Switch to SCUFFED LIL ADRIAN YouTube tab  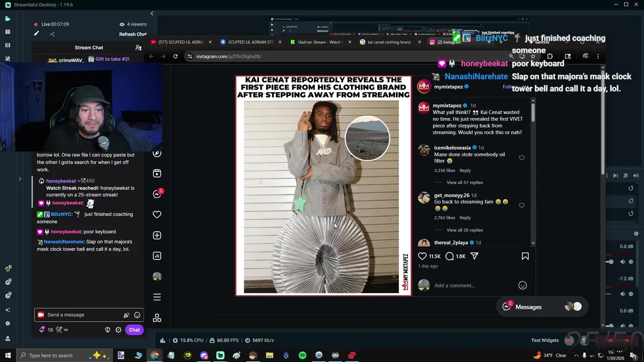coord(180,42)
